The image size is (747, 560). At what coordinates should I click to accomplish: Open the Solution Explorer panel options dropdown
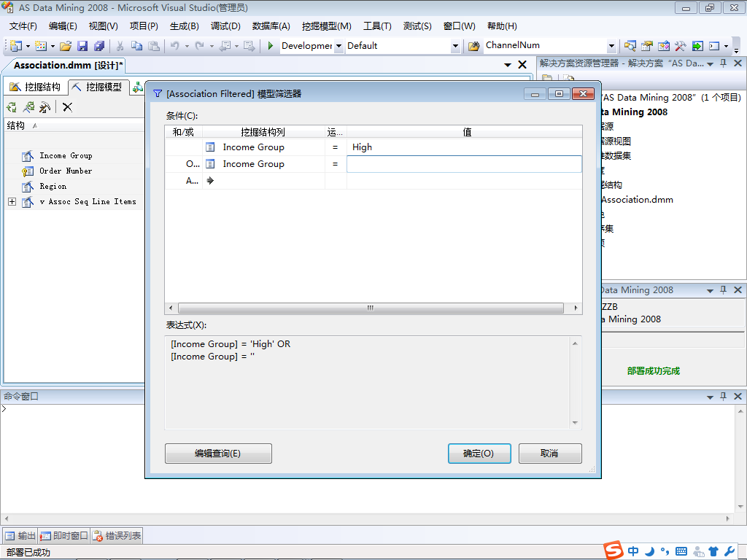(x=710, y=64)
